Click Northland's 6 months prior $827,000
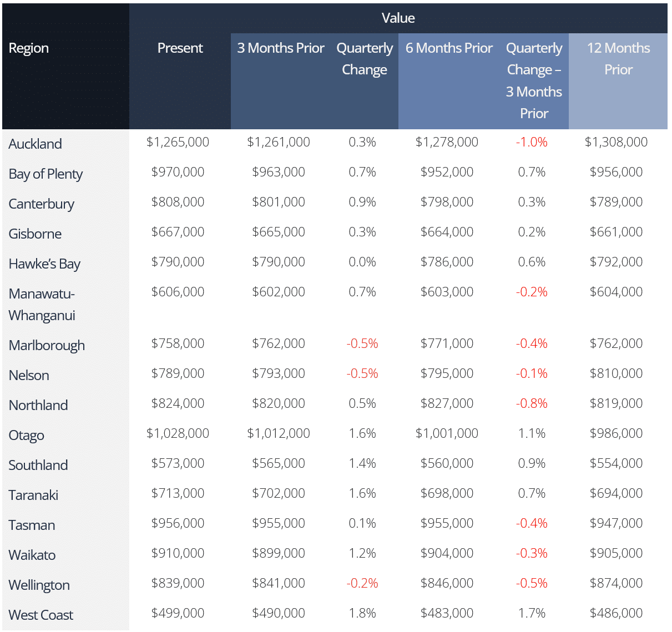The height and width of the screenshot is (632, 672). pos(447,403)
